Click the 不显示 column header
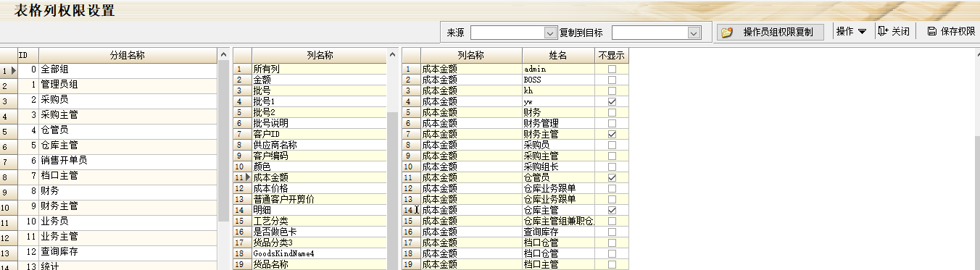This screenshot has height=270, width=980. coord(612,55)
